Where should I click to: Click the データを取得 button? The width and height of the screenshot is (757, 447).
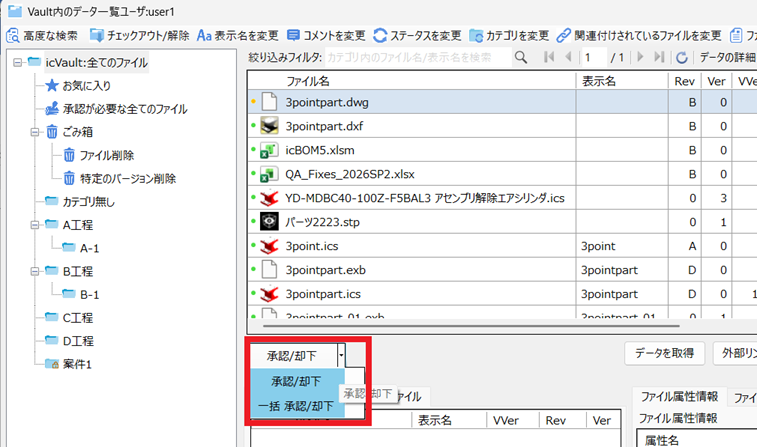(664, 353)
